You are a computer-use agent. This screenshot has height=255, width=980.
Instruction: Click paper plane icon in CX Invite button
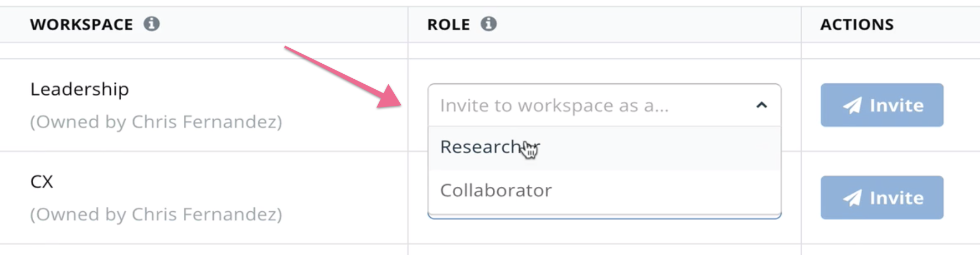[x=852, y=198]
